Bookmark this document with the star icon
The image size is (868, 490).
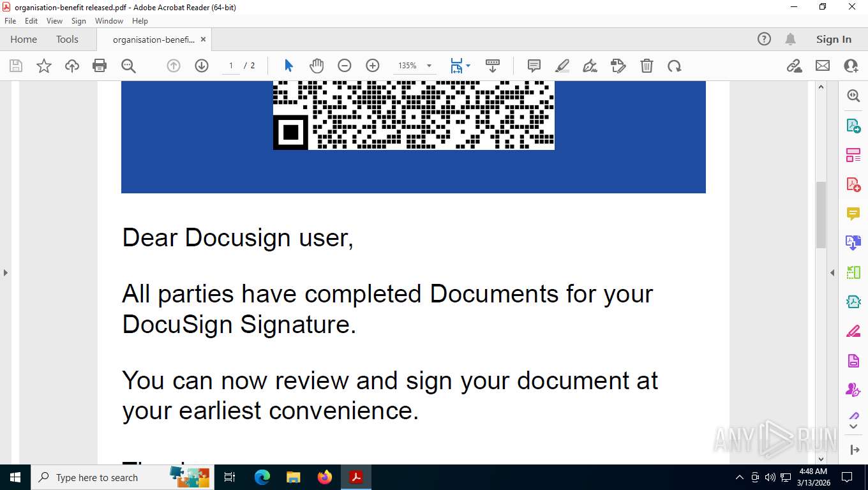(x=44, y=66)
